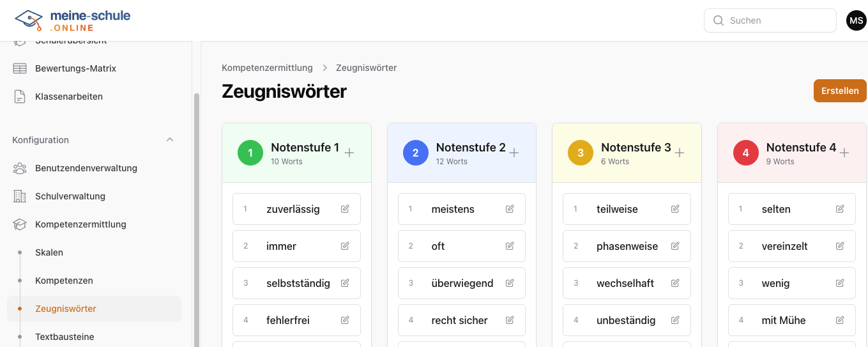The image size is (868, 347).
Task: Select Kompetenzermittlung in sidebar
Action: point(94,224)
